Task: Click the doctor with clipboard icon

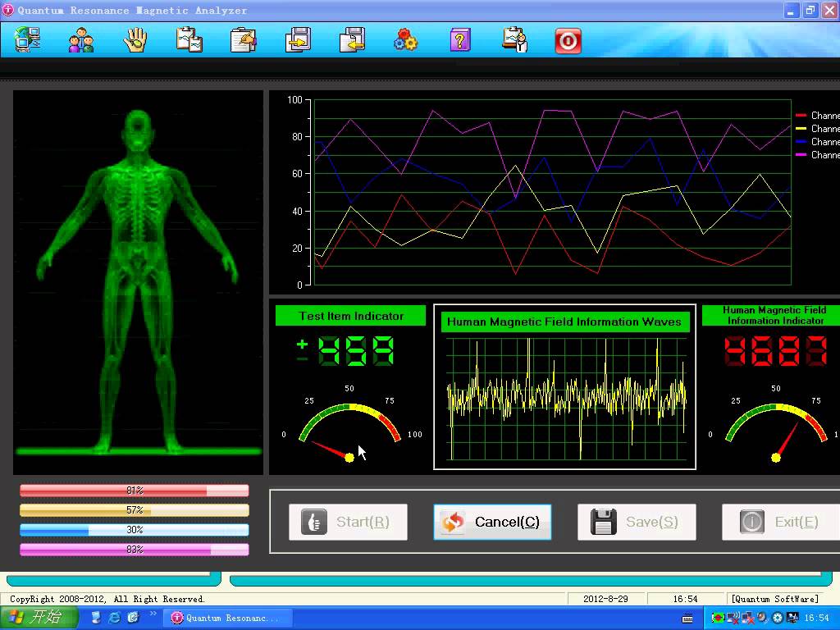Action: pyautogui.click(x=515, y=39)
